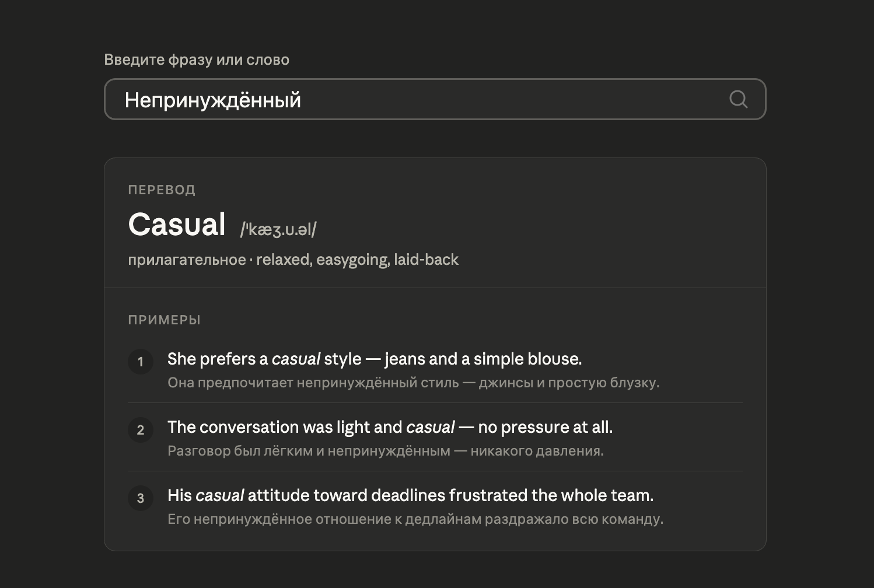Click the Russian translation starting "Разговор был"

coord(385,451)
